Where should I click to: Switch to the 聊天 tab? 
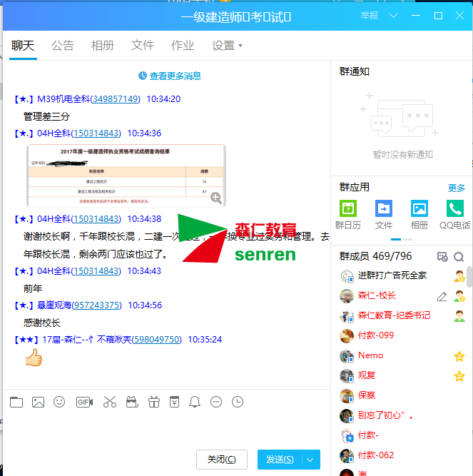coord(23,46)
